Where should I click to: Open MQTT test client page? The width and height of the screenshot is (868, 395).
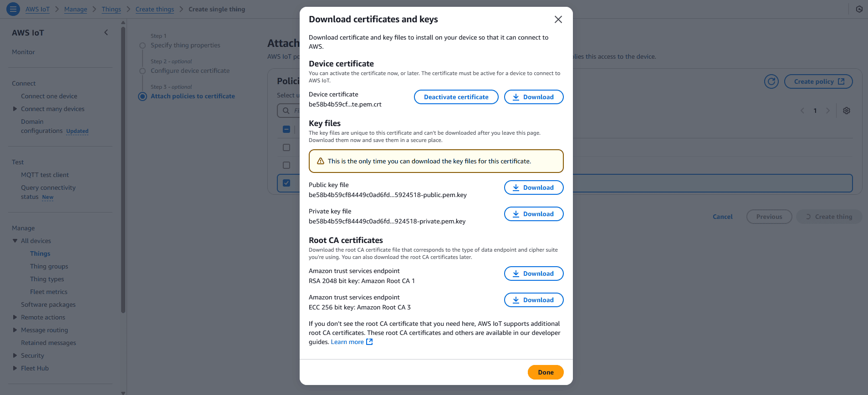[x=45, y=175]
